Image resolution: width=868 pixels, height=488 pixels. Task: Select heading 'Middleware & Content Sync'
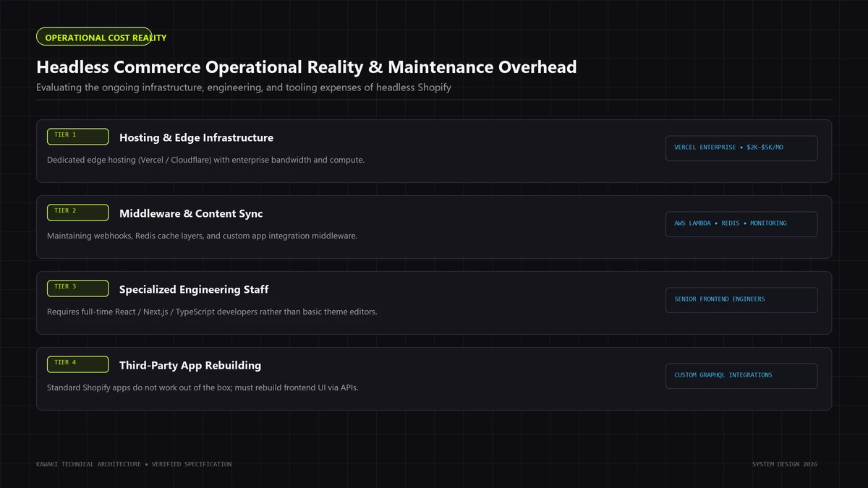click(x=191, y=213)
